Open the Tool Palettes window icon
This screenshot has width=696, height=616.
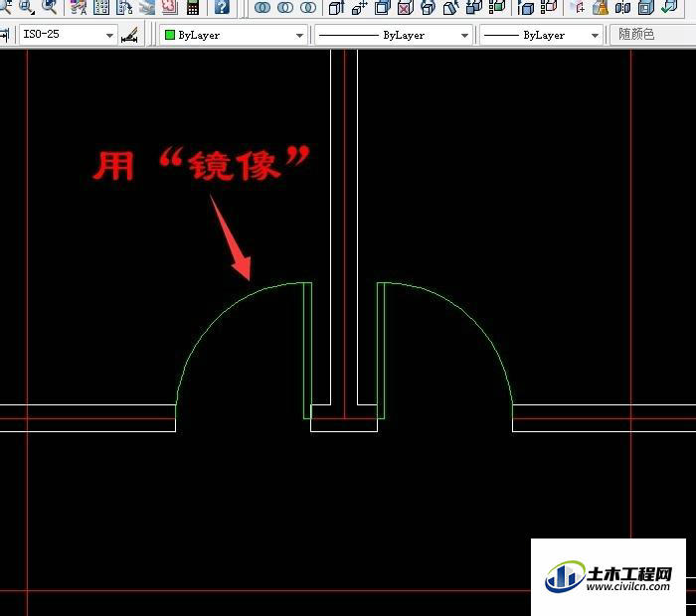(x=124, y=6)
